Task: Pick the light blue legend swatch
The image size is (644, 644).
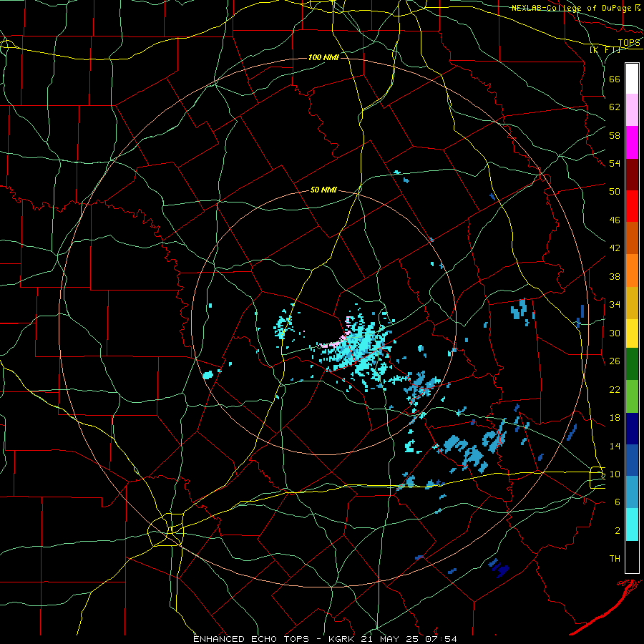Action: [x=632, y=492]
